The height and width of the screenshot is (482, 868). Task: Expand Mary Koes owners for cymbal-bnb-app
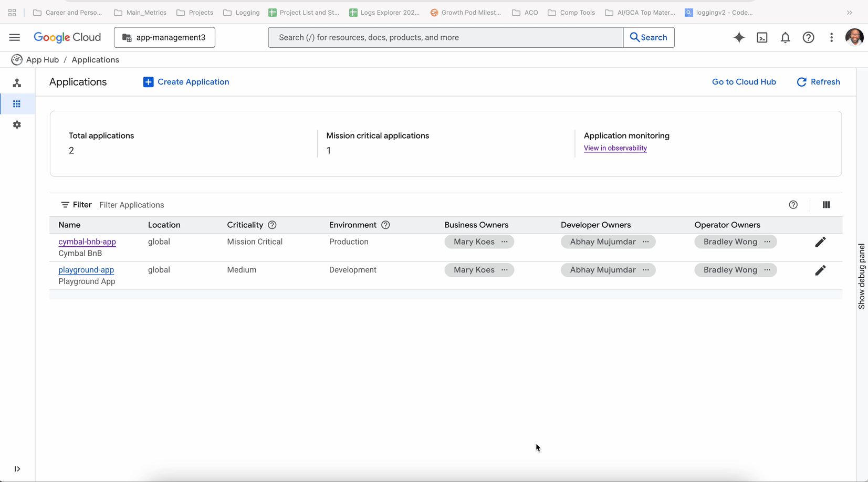pyautogui.click(x=504, y=242)
